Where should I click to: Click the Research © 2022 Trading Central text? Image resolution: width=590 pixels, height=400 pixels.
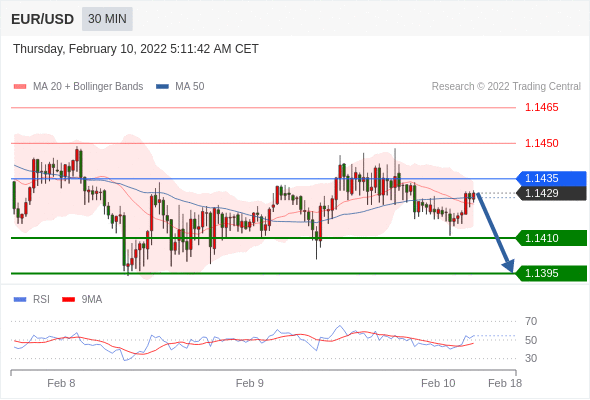click(x=506, y=87)
